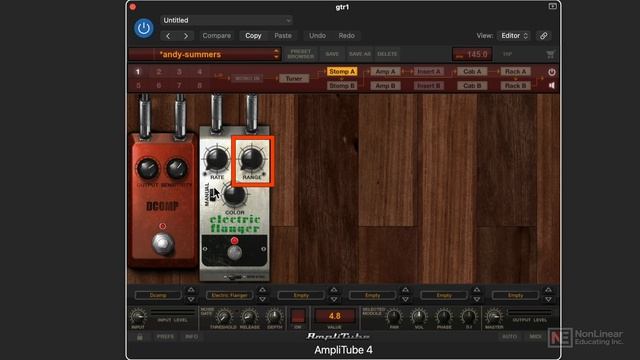Image resolution: width=640 pixels, height=360 pixels.
Task: Click the preset up/down stepper arrows
Action: click(276, 54)
